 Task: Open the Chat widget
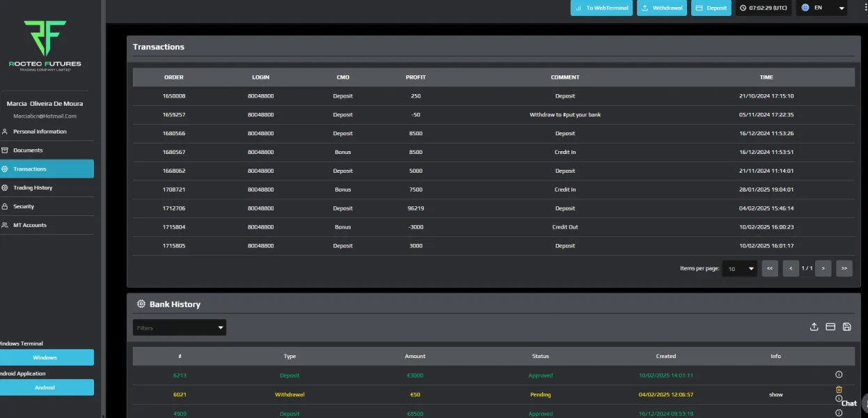click(x=849, y=403)
